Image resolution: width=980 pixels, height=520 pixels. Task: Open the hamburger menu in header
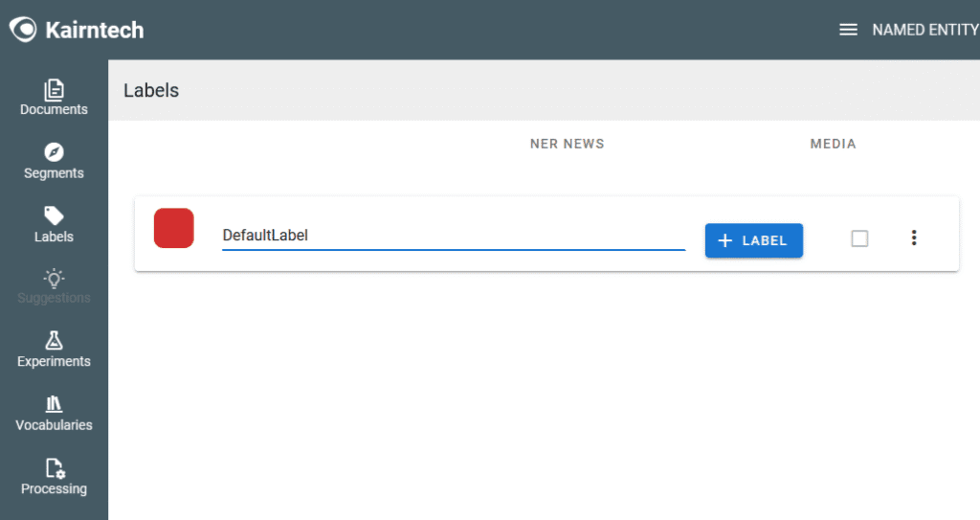(848, 30)
